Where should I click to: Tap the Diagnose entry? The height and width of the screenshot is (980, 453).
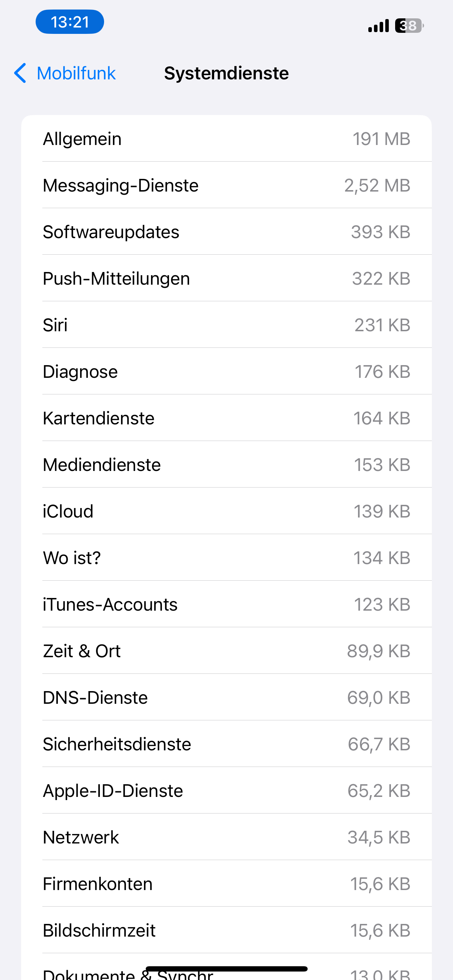[226, 372]
